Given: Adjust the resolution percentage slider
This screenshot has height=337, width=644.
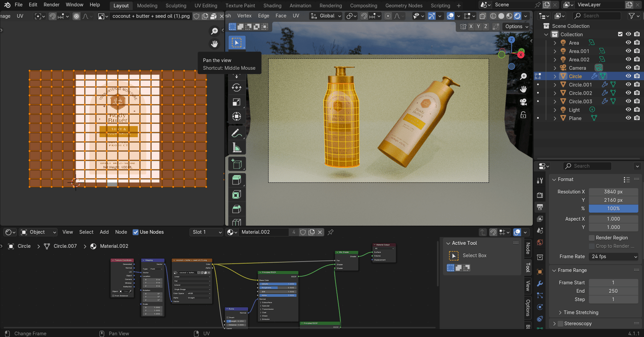Looking at the screenshot, I should tap(613, 208).
